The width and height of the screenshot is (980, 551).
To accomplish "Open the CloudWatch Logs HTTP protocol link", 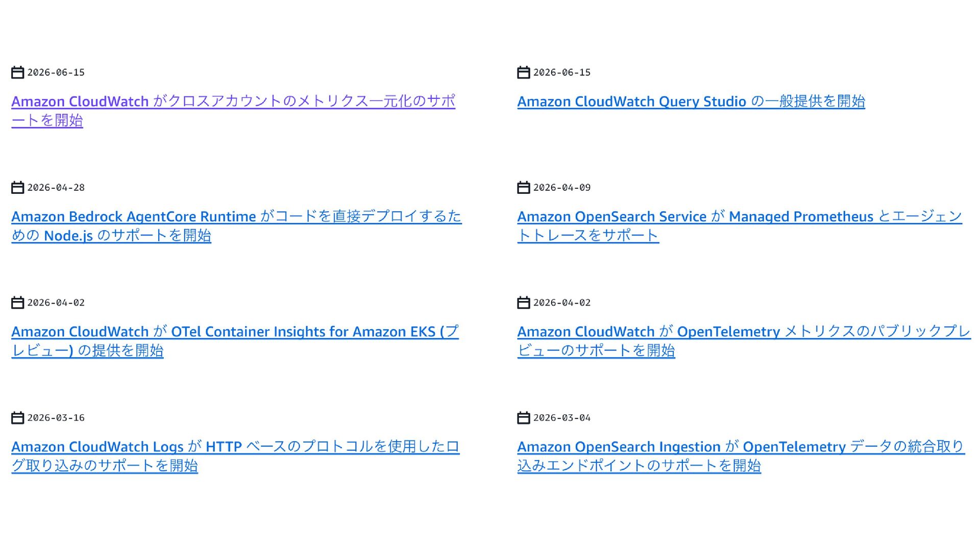I will tap(235, 456).
